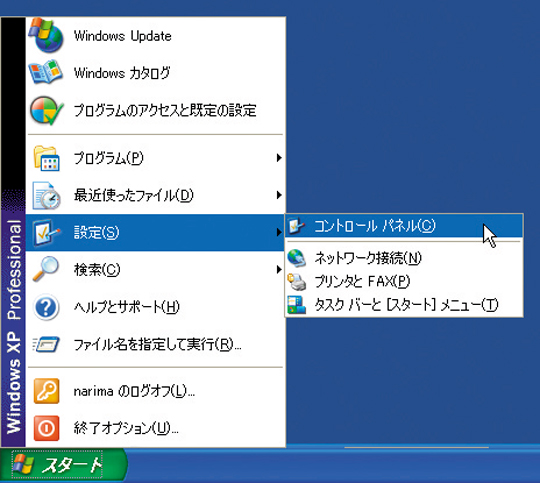The image size is (540, 483).
Task: Click the 最近使ったファイル clock document icon
Action: [x=46, y=196]
